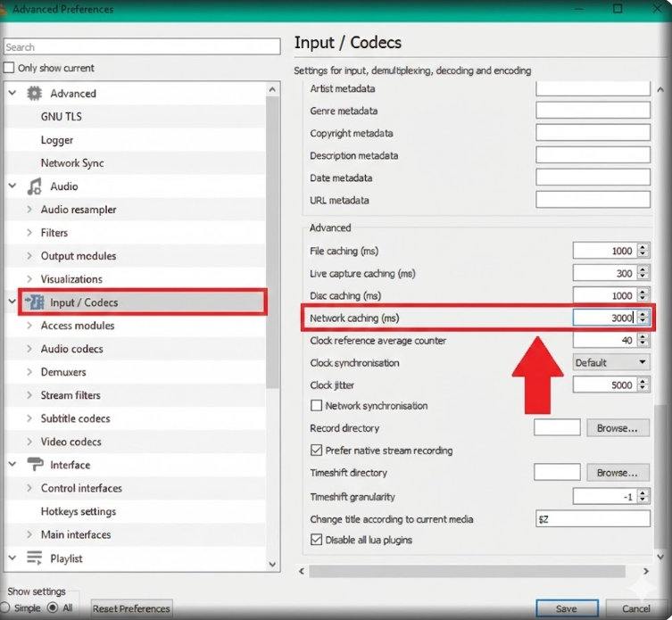Click the Artist metadata field

[593, 88]
